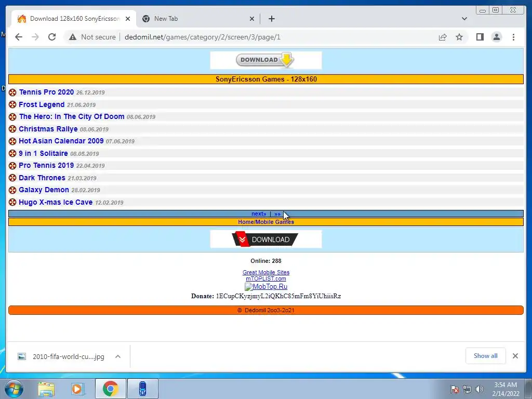Click the red icon beside Hugo X-mas Ice Cave

tap(12, 202)
